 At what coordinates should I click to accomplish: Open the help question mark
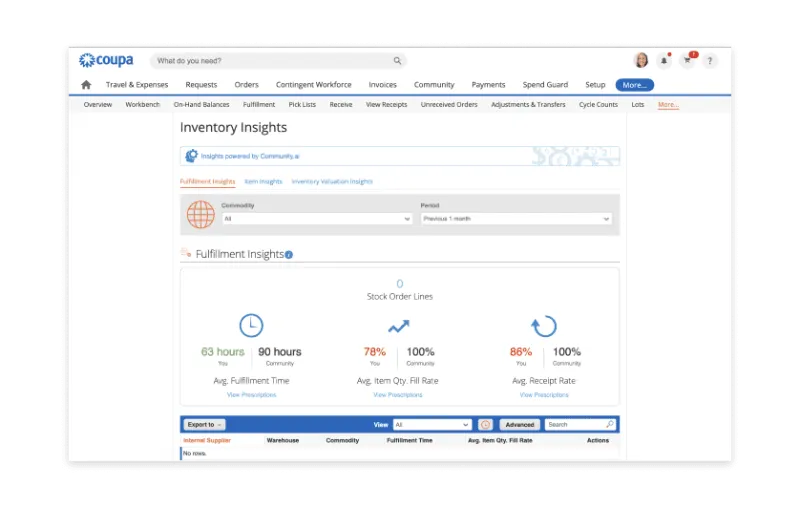coord(710,61)
